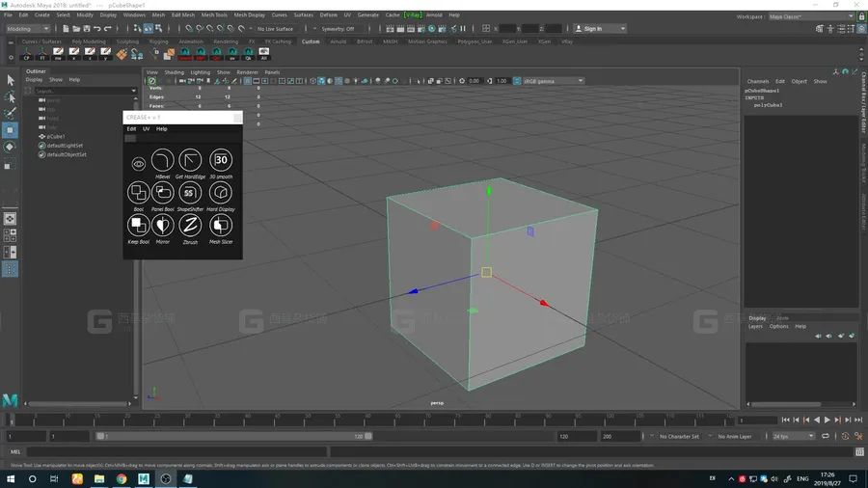Screen dimensions: 868x488
Task: Click the Bool tool icon
Action: click(x=138, y=193)
